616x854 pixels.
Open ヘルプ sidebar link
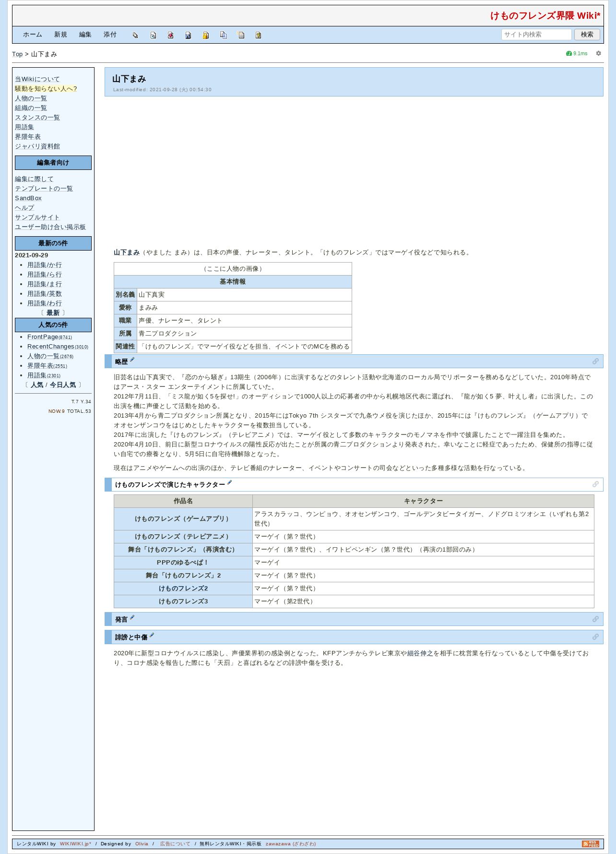pos(24,208)
